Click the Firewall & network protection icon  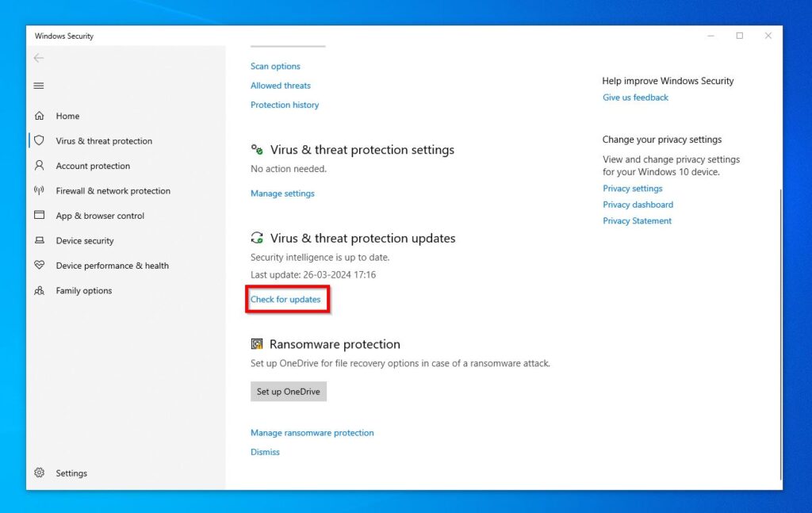tap(40, 190)
